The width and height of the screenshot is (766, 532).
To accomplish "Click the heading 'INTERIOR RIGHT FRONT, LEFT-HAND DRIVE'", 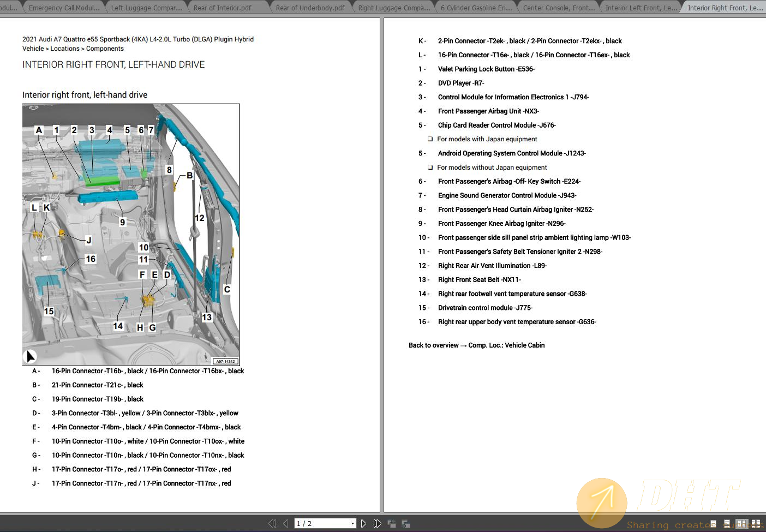I will point(113,64).
